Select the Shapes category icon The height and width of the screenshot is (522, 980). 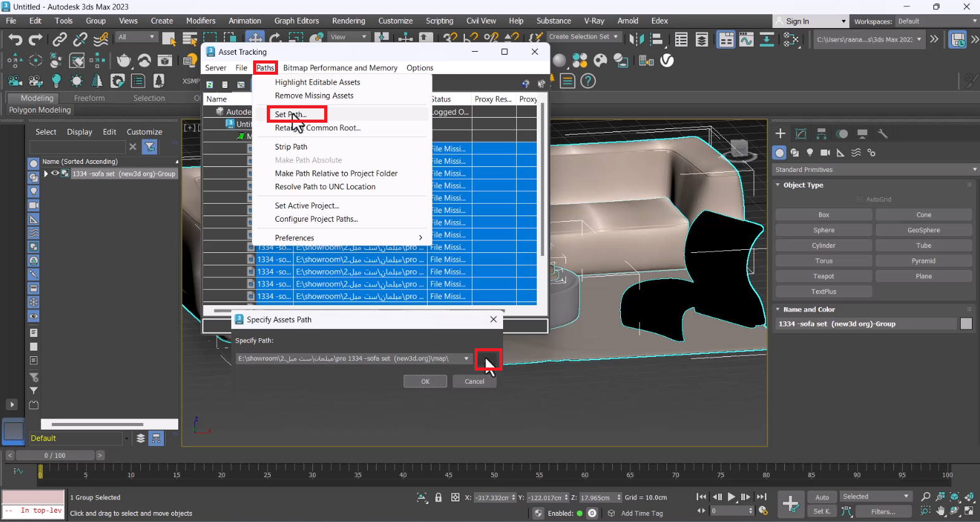pyautogui.click(x=794, y=153)
